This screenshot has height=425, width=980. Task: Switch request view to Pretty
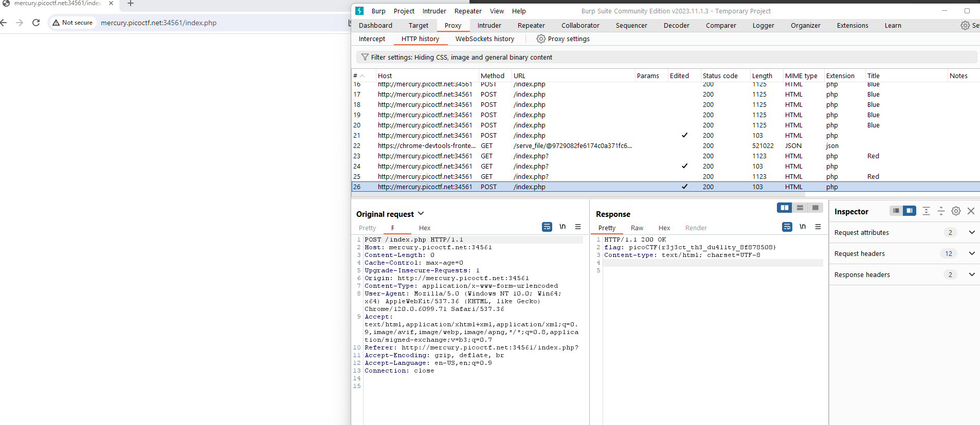click(x=367, y=228)
